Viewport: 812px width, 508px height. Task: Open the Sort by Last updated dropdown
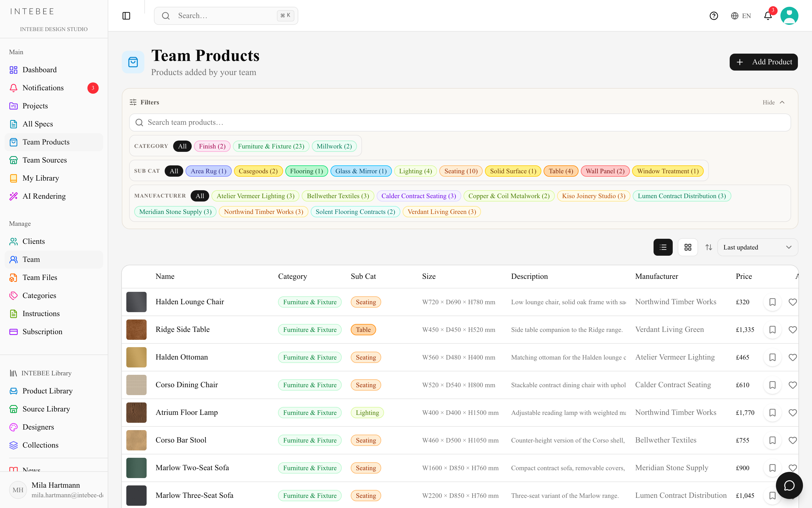pos(757,247)
